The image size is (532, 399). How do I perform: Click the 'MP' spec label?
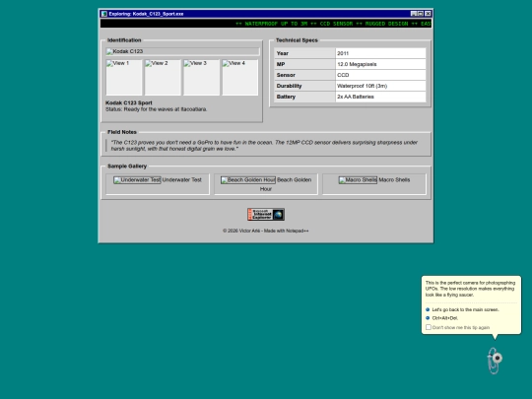(x=281, y=64)
